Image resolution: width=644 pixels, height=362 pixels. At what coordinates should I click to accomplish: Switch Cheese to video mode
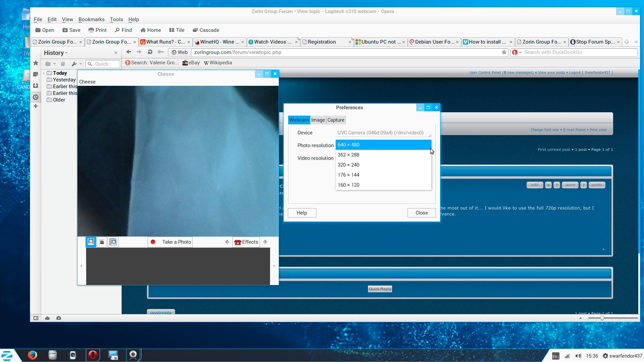102,242
